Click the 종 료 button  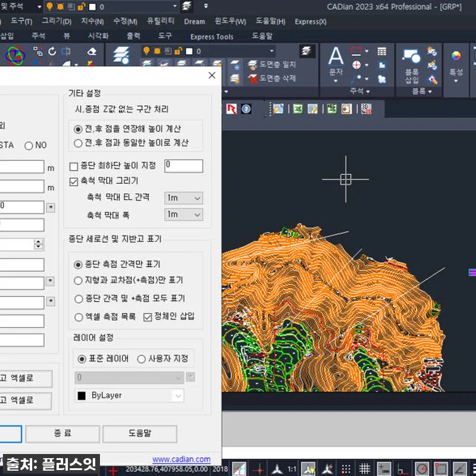click(x=62, y=434)
